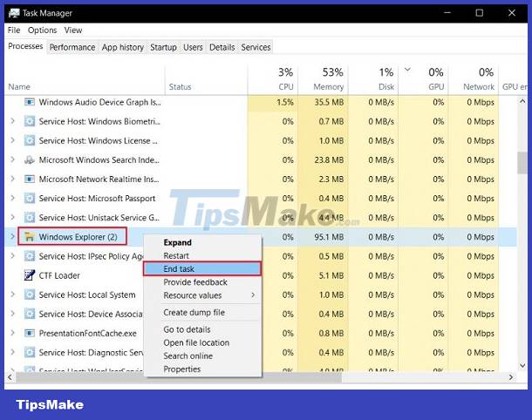Expand the Microsoft Network Realtime Inspection row
The height and width of the screenshot is (420, 532).
pos(12,179)
